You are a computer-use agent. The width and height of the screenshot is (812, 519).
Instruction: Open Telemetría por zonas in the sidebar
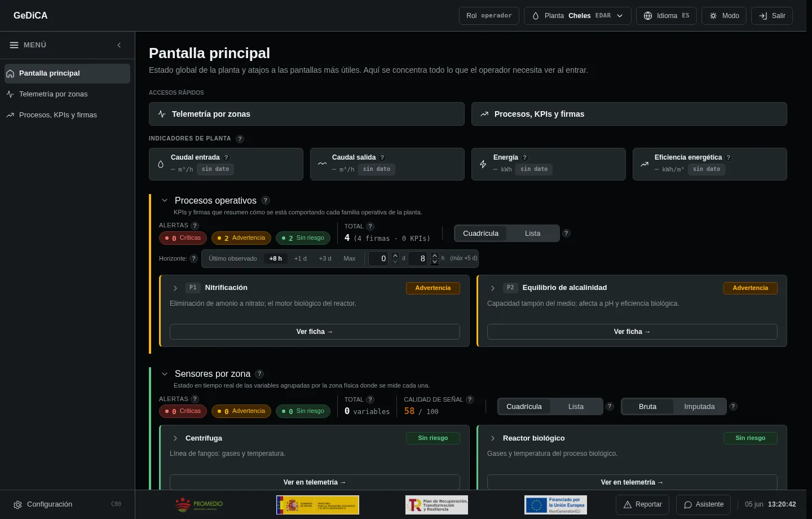point(67,94)
